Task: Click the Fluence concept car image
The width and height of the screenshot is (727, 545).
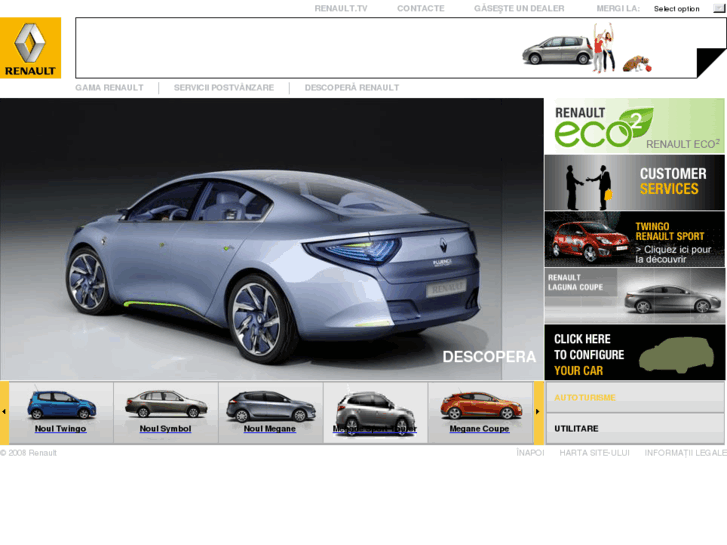Action: 272,239
